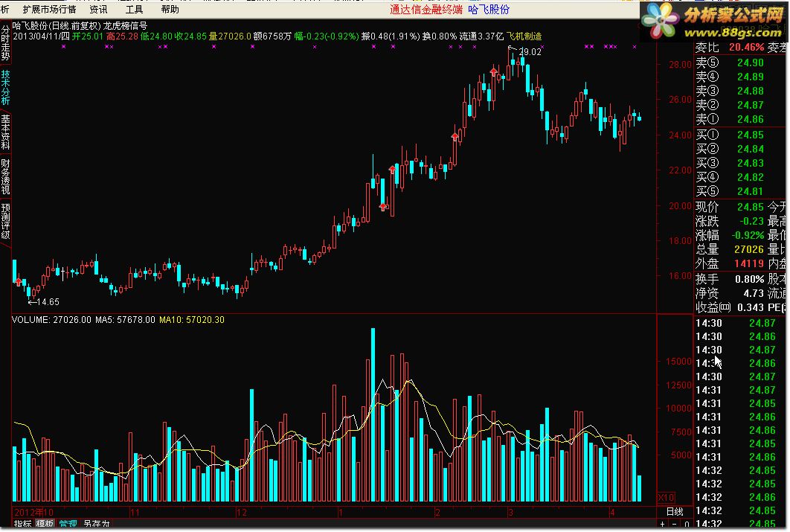Screen dimensions: 790x532
Task: Click the 28.00 price axis label
Action: 680,65
